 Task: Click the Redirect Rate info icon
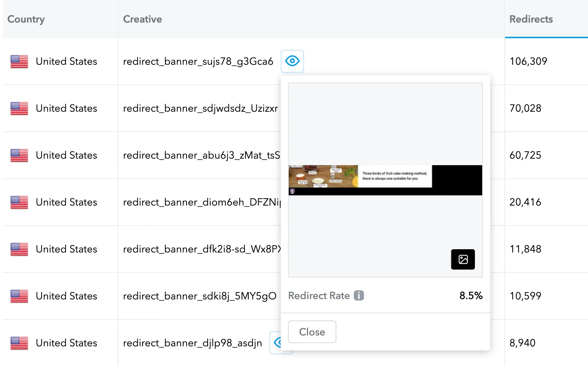[x=359, y=295]
